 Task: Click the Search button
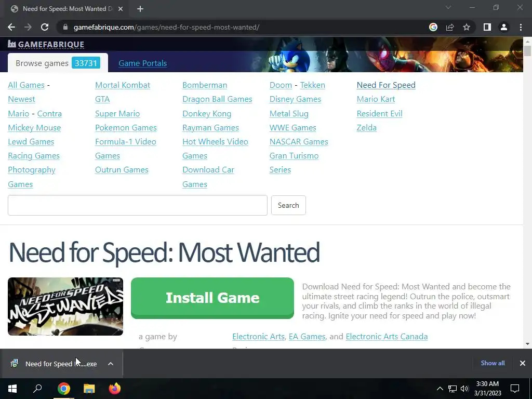point(288,205)
